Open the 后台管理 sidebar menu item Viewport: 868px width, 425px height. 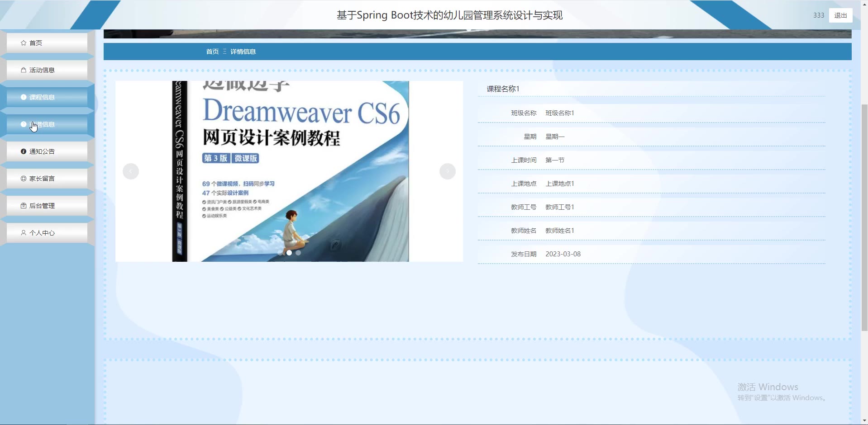[x=47, y=206]
